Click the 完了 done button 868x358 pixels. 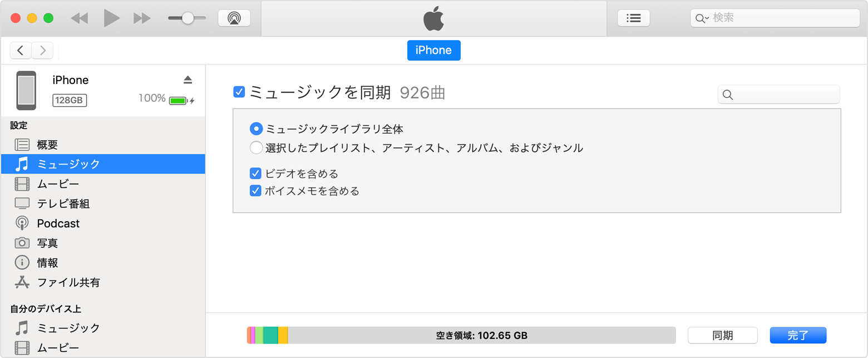(798, 335)
